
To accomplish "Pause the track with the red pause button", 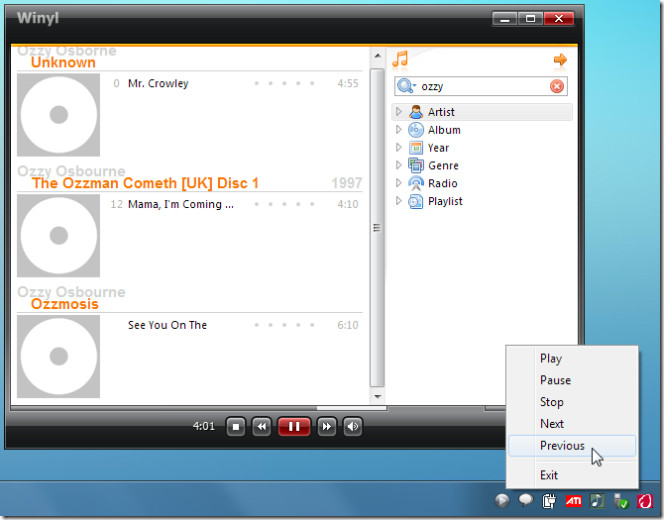I will 294,426.
